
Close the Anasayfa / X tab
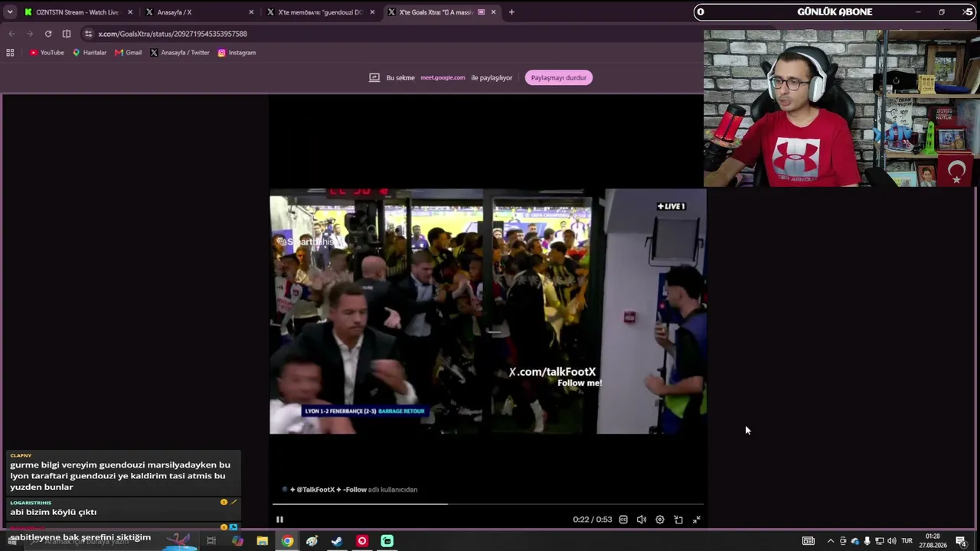click(251, 12)
